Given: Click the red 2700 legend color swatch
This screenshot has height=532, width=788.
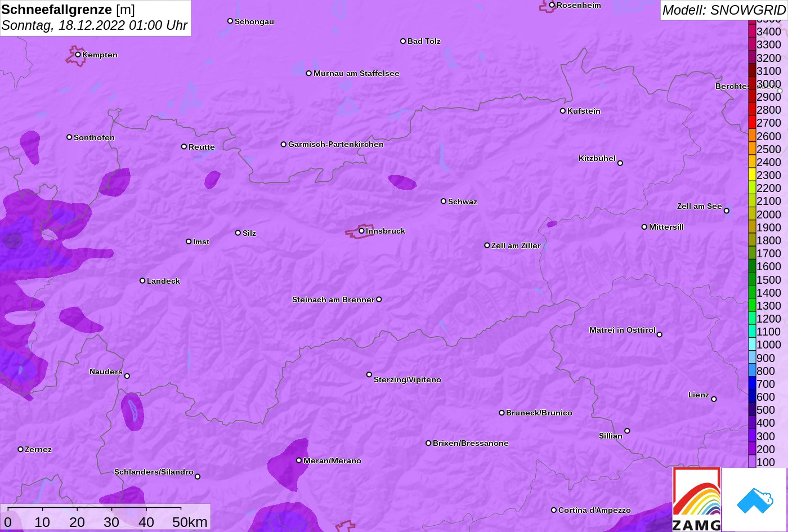Looking at the screenshot, I should pyautogui.click(x=752, y=123).
